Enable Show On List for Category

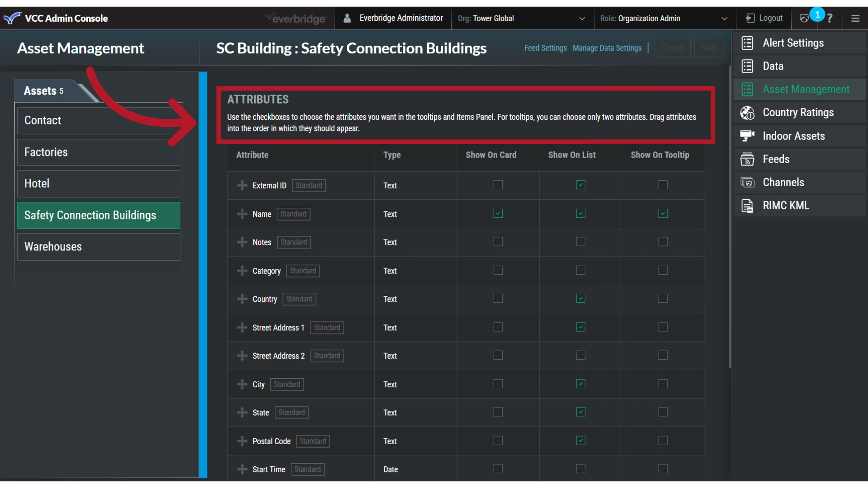click(x=580, y=270)
